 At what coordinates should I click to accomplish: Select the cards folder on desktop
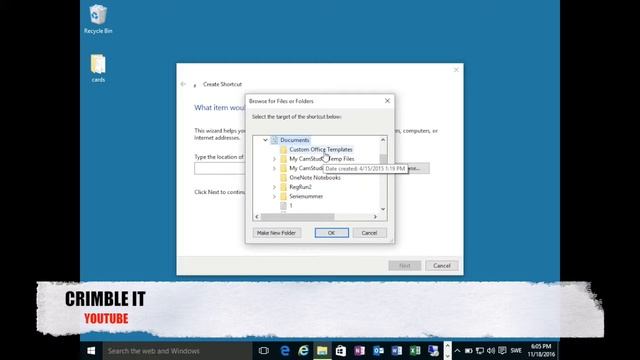[x=98, y=69]
